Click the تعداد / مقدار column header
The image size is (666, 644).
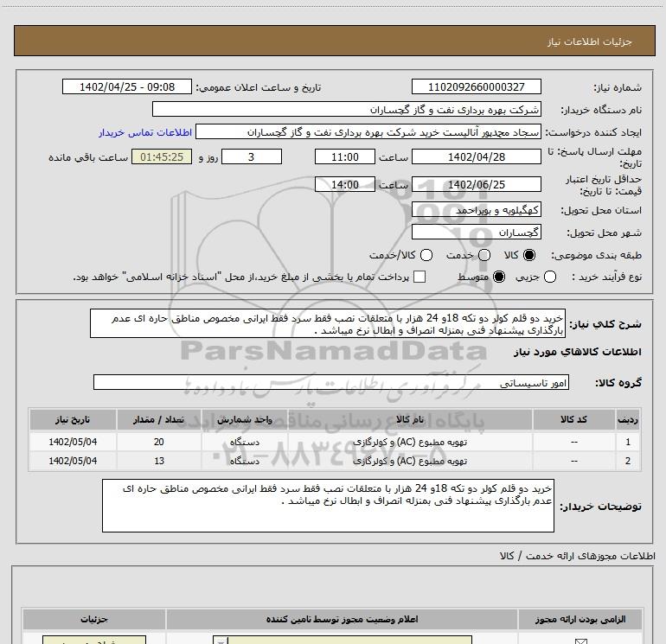point(159,420)
